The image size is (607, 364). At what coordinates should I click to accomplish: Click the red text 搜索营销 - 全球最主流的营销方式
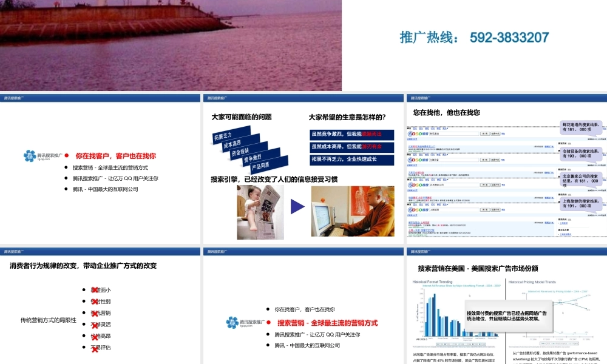coord(328,323)
